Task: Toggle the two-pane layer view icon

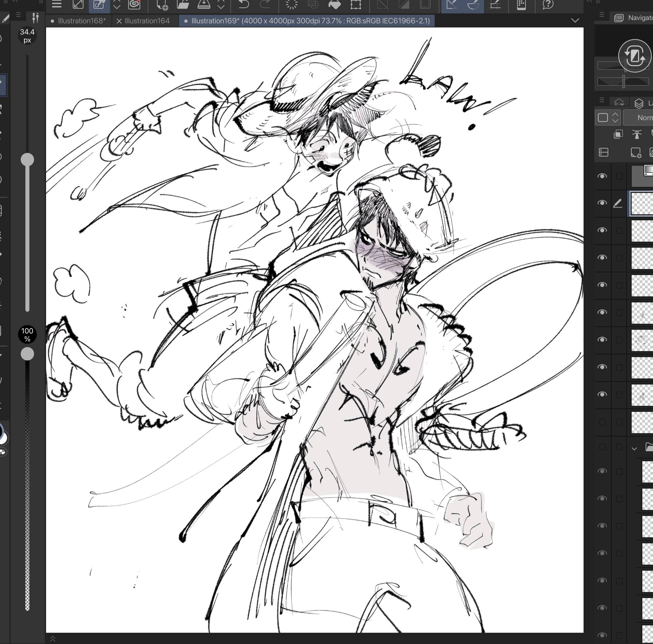Action: click(x=604, y=153)
